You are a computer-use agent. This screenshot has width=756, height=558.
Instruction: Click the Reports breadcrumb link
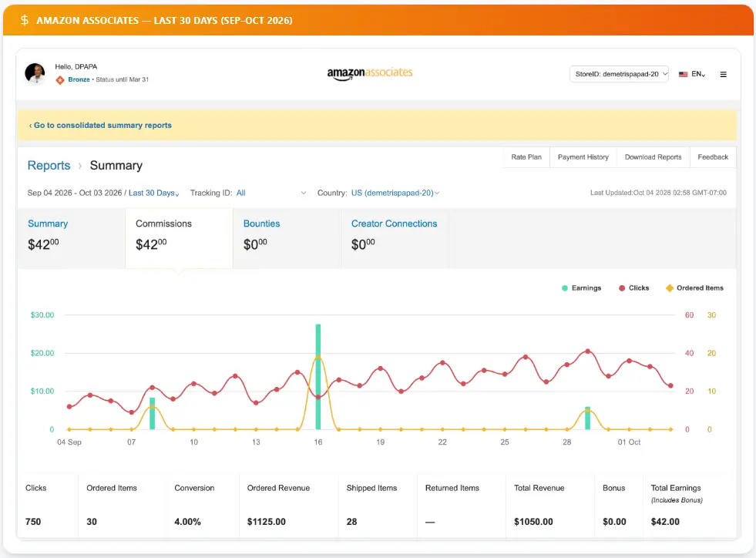(x=49, y=166)
